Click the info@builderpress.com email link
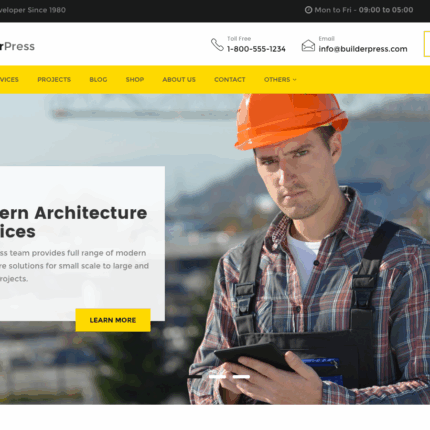Screen dimensions: 430x430 [x=363, y=49]
